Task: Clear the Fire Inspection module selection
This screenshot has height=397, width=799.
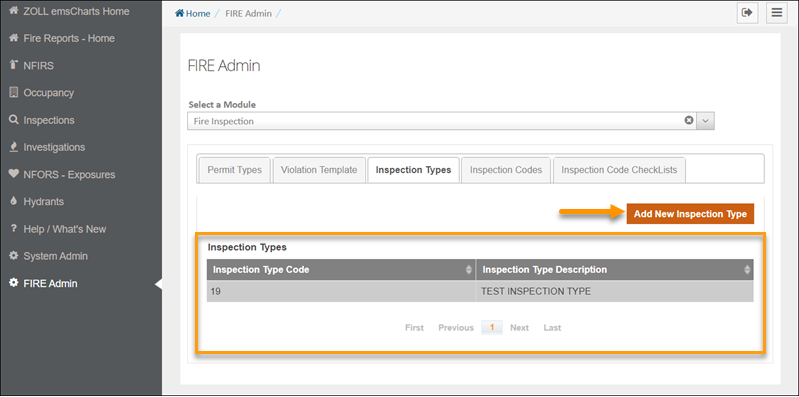Action: [688, 121]
